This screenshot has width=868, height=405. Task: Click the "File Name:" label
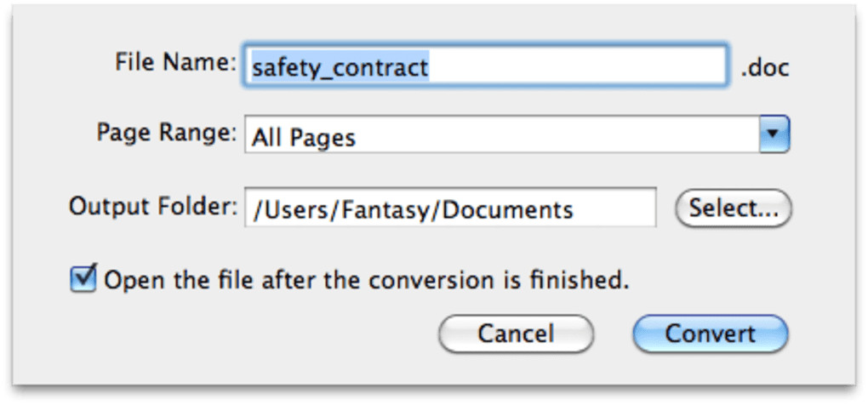coord(174,62)
